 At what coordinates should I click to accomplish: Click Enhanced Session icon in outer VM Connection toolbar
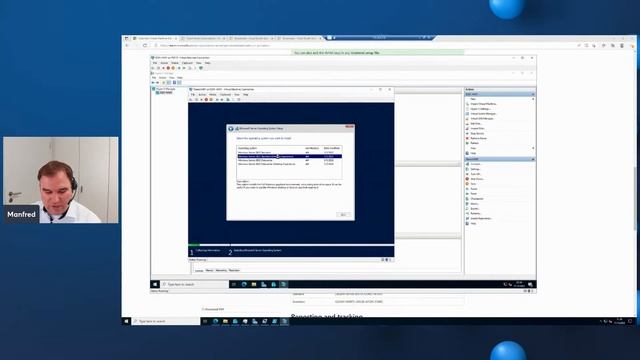pos(201,68)
